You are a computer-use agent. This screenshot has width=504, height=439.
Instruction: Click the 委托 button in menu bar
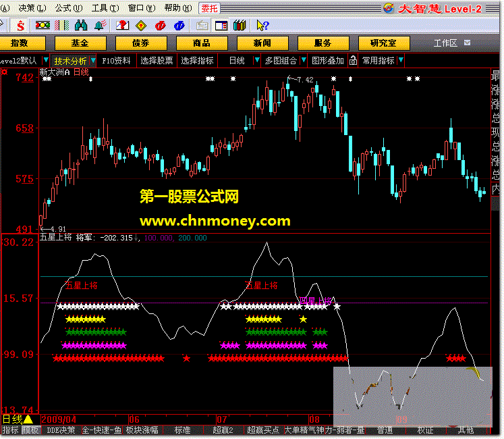click(x=210, y=8)
